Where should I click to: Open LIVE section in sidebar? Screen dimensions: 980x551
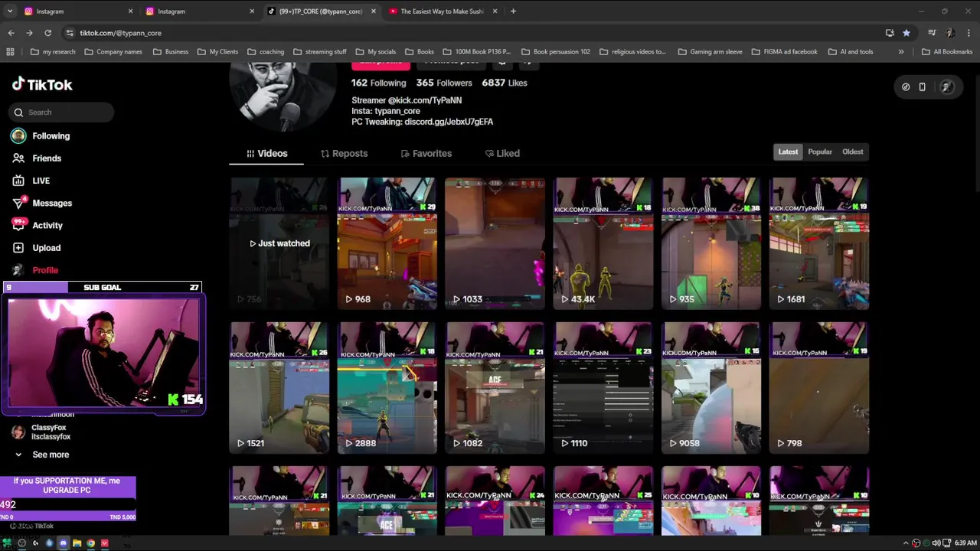31,181
